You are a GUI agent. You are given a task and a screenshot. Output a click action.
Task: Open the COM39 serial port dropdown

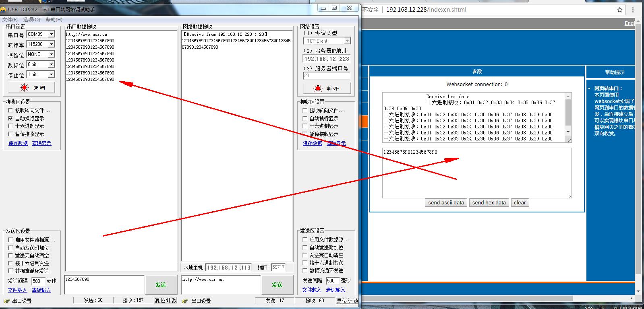(51, 34)
